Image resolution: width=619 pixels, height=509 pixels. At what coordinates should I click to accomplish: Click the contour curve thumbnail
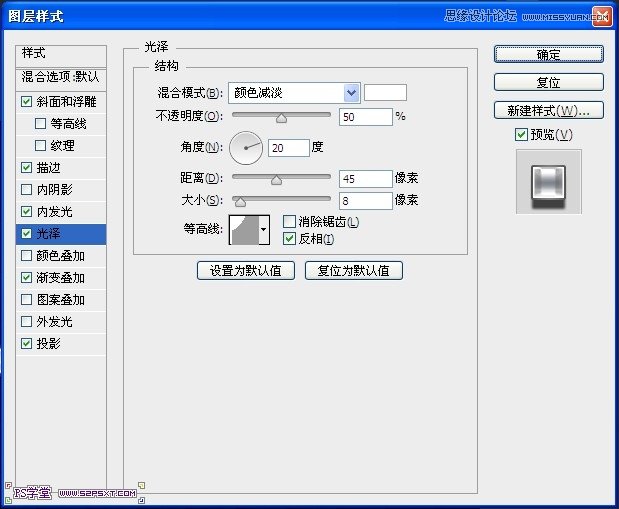244,229
